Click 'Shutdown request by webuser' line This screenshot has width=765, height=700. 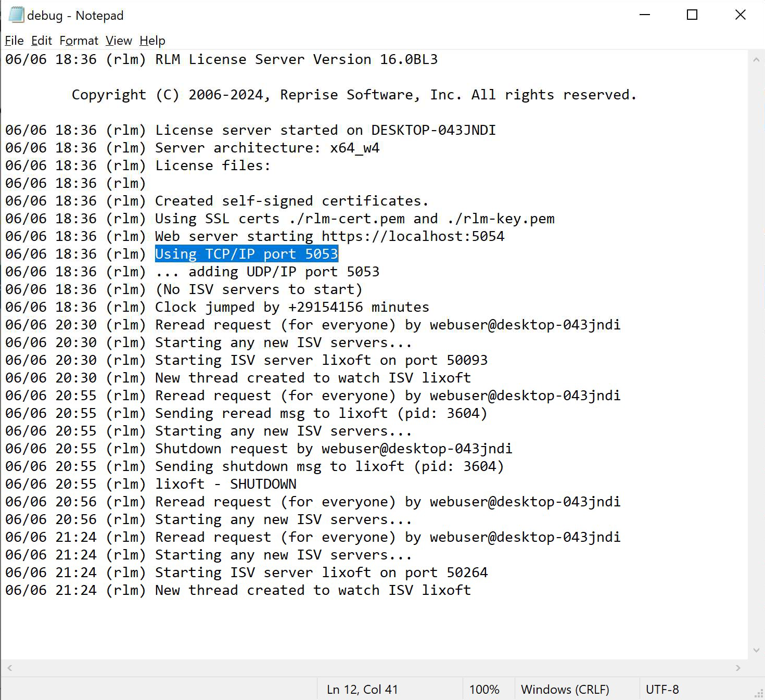(334, 449)
